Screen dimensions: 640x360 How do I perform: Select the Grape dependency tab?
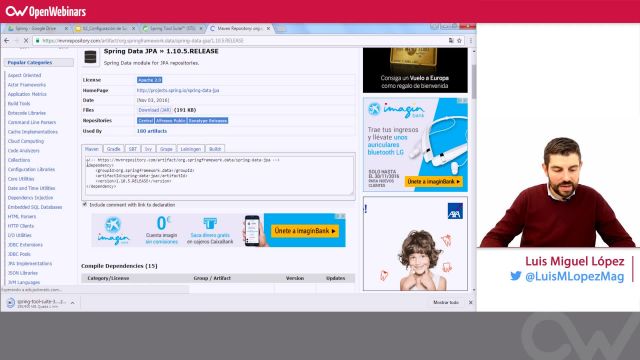click(166, 149)
